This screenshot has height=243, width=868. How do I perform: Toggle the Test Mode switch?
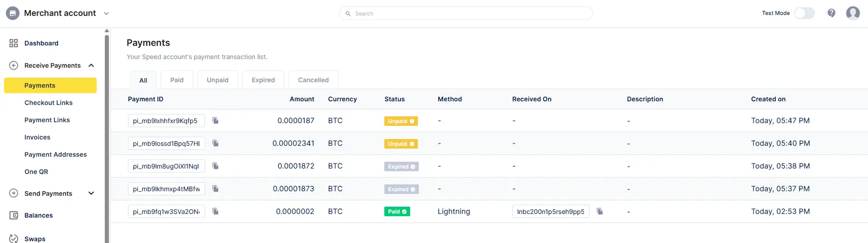pyautogui.click(x=804, y=13)
